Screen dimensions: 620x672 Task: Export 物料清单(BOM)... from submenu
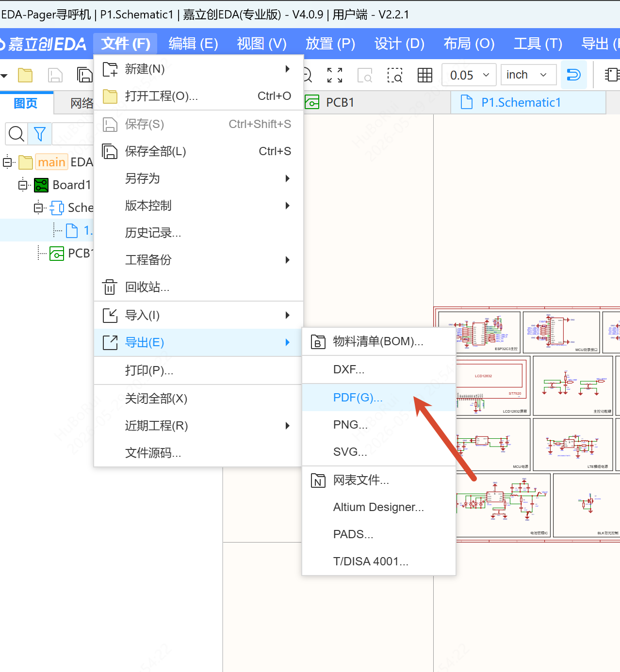coord(379,341)
